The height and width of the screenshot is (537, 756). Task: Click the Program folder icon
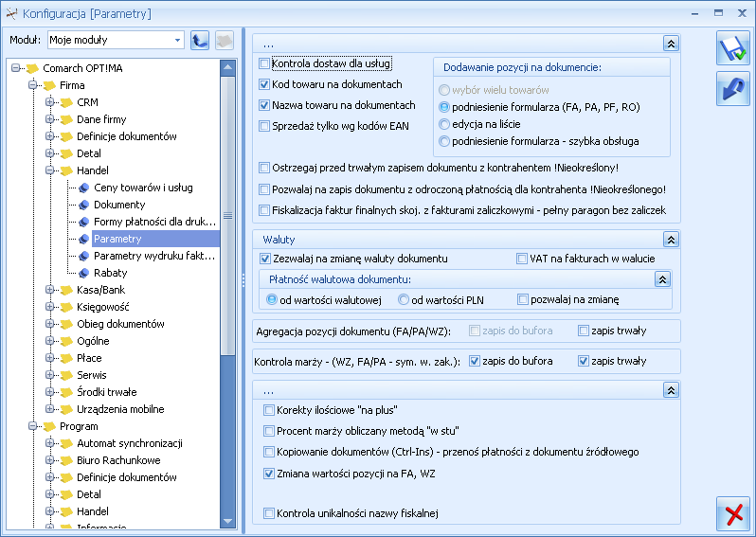pyautogui.click(x=49, y=426)
